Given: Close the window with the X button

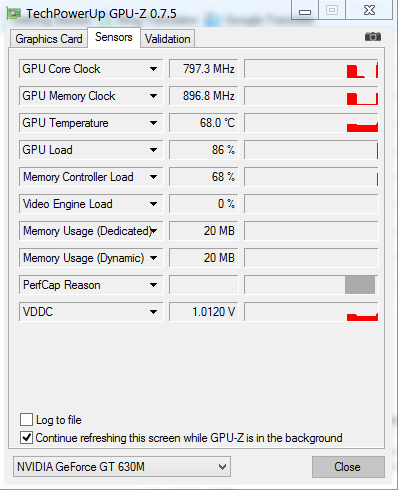Looking at the screenshot, I should click(x=369, y=10).
